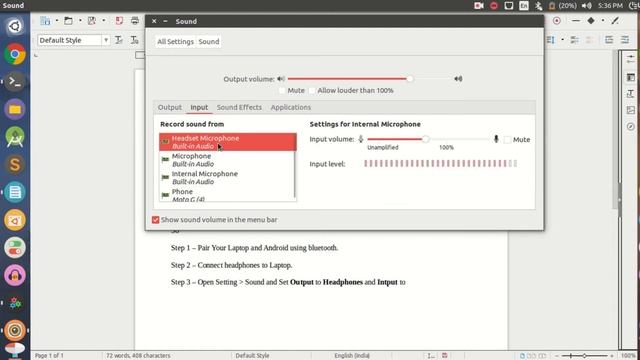
Task: Click the diamond shape tool in Writer
Action: (591, 21)
